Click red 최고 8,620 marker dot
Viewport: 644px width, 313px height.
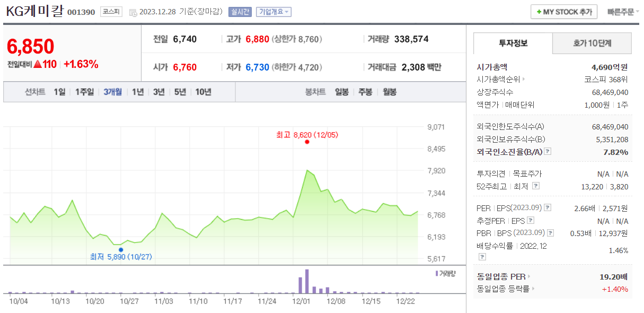(307, 142)
